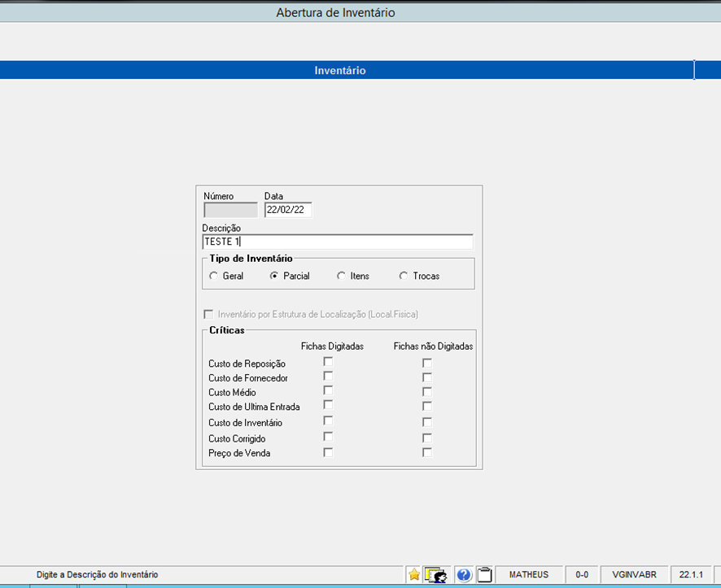Check Custo de Fornecedor under Fichas Digitadas
Screen dimensions: 721x588
pos(328,377)
